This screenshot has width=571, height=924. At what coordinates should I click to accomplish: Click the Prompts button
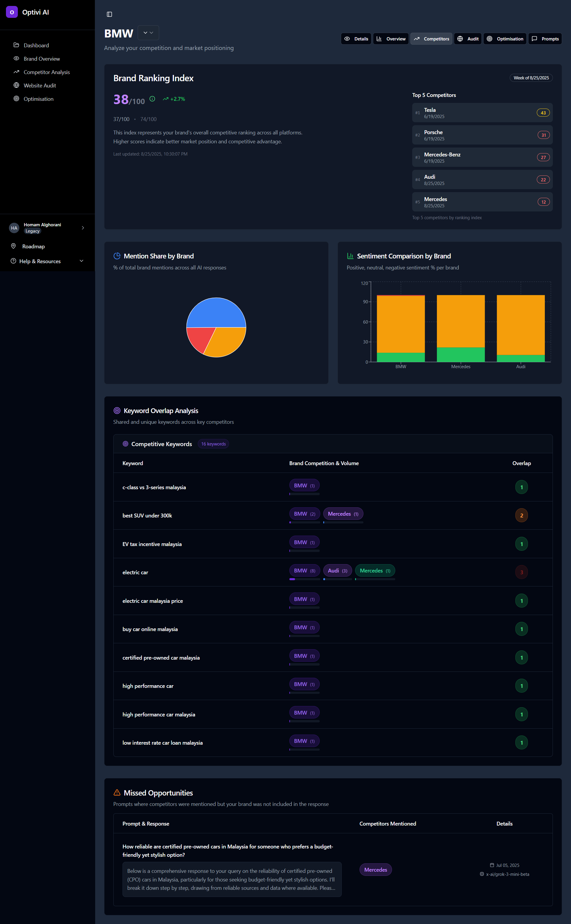coord(545,39)
